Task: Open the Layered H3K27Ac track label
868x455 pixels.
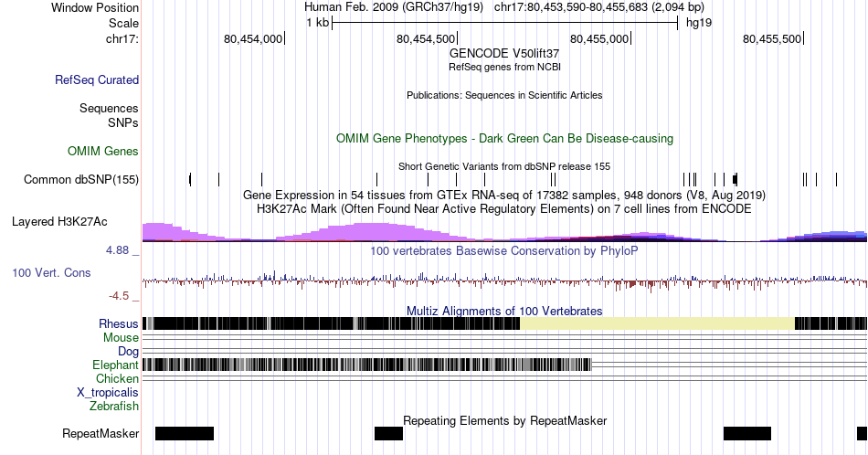Action: coord(59,221)
